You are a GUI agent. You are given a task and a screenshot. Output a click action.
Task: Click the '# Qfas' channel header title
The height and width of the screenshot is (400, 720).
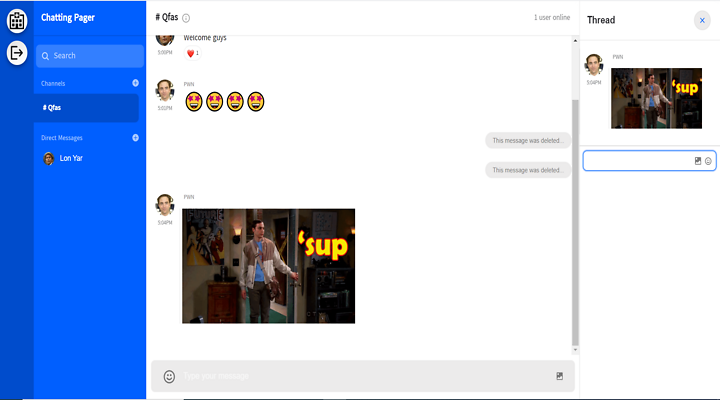pyautogui.click(x=167, y=17)
